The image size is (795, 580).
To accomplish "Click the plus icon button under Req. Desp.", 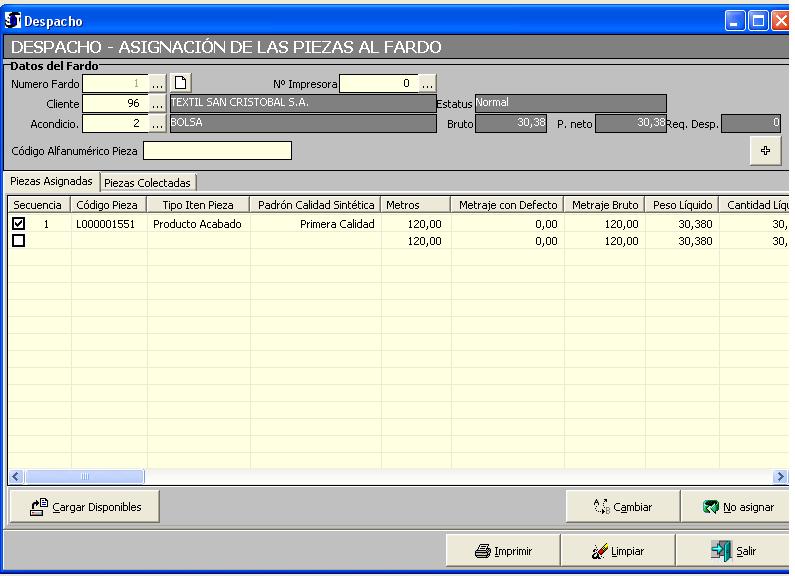I will 765,150.
